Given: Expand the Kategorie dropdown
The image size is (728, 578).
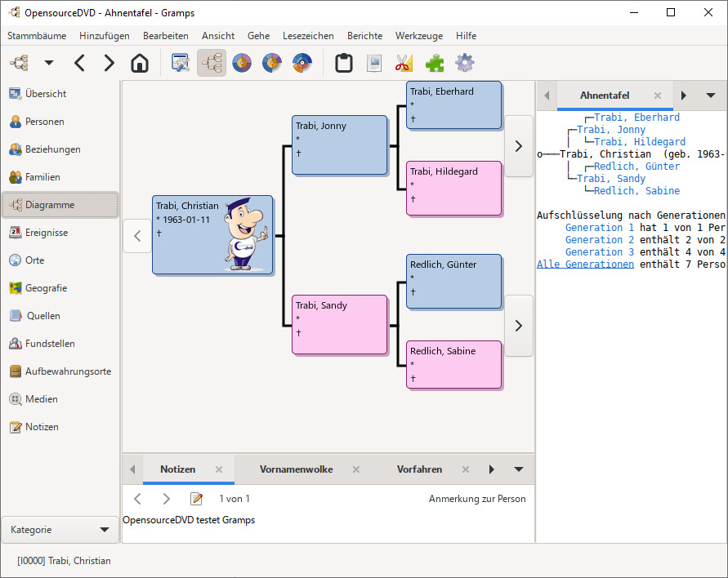Looking at the screenshot, I should coord(60,530).
